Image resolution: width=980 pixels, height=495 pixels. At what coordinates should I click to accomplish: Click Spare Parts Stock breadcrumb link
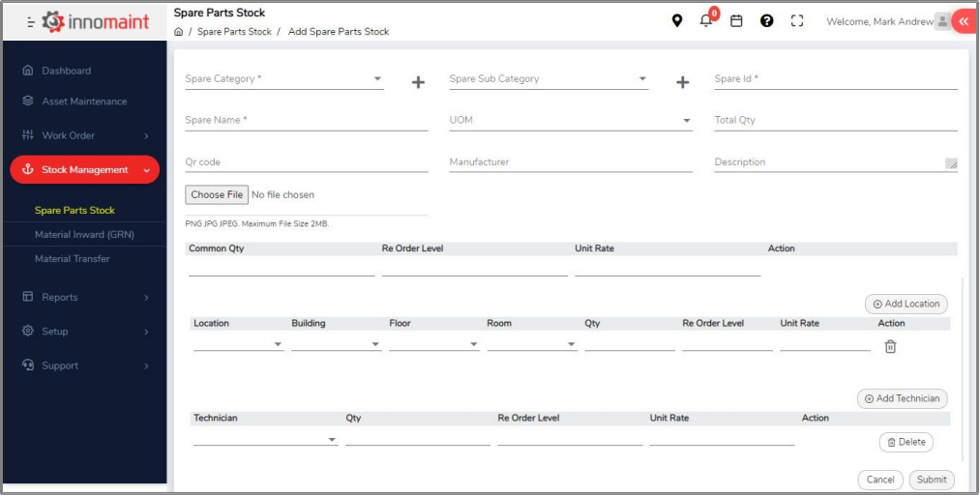[x=234, y=32]
